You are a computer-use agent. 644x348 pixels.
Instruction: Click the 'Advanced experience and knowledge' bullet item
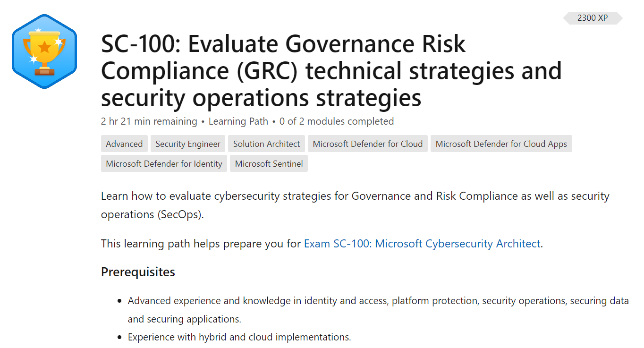point(378,301)
